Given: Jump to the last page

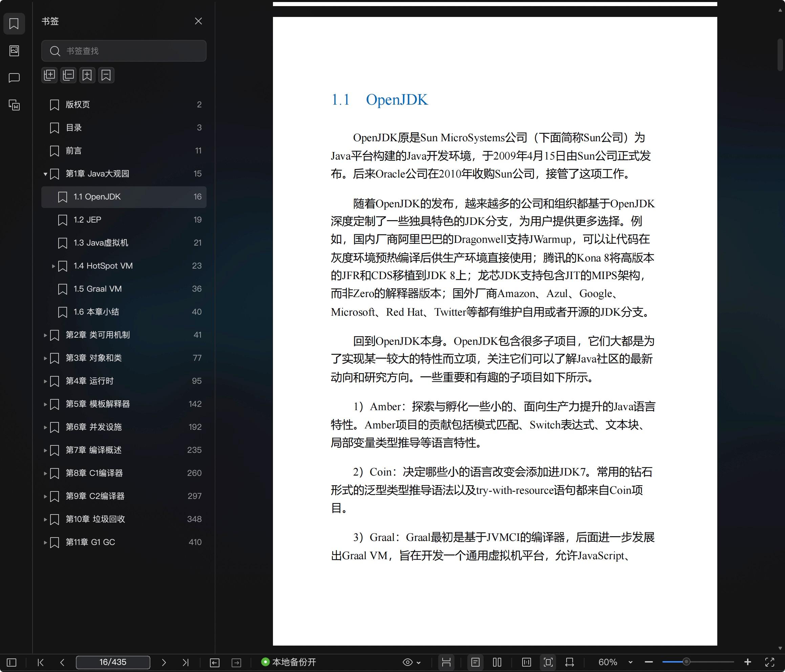Looking at the screenshot, I should (185, 662).
